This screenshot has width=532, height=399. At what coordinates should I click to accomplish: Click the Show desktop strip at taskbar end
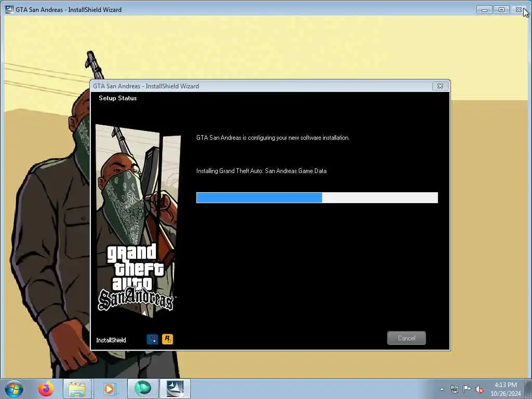(529, 389)
